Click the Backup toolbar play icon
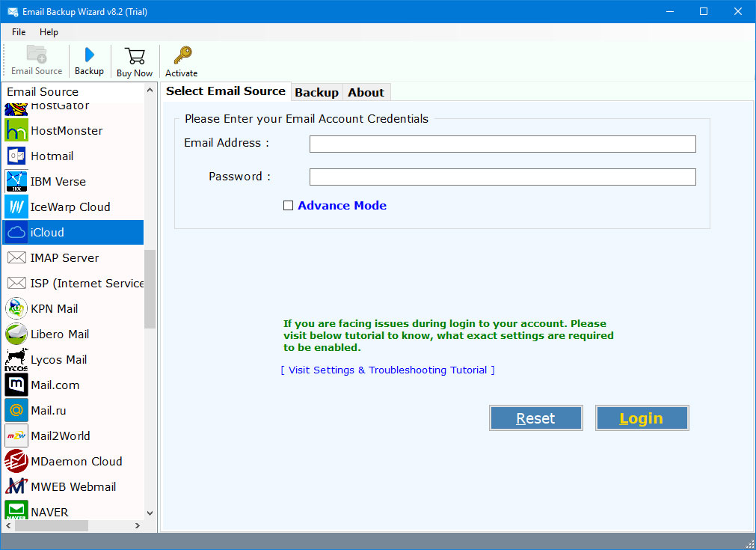Screen dimensions: 756x550 click(x=89, y=55)
